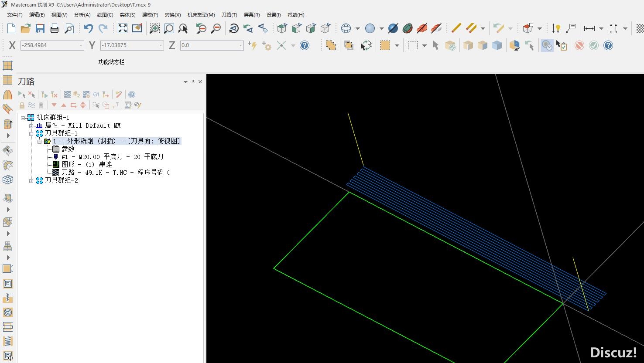Click the green checkmark OK icon
Image resolution: width=644 pixels, height=363 pixels.
(x=593, y=45)
